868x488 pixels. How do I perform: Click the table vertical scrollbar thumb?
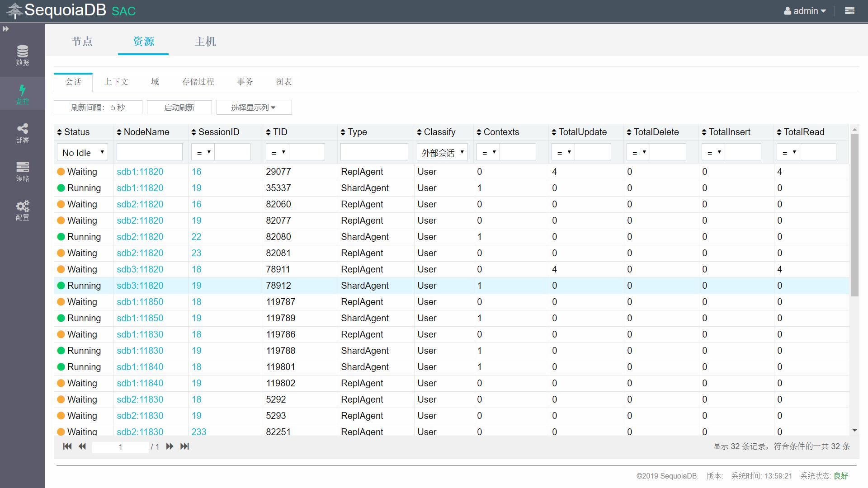click(x=854, y=215)
